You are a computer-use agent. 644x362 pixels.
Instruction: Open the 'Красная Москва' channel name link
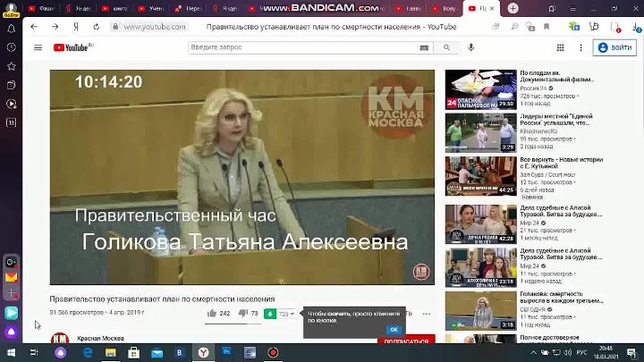coord(100,339)
